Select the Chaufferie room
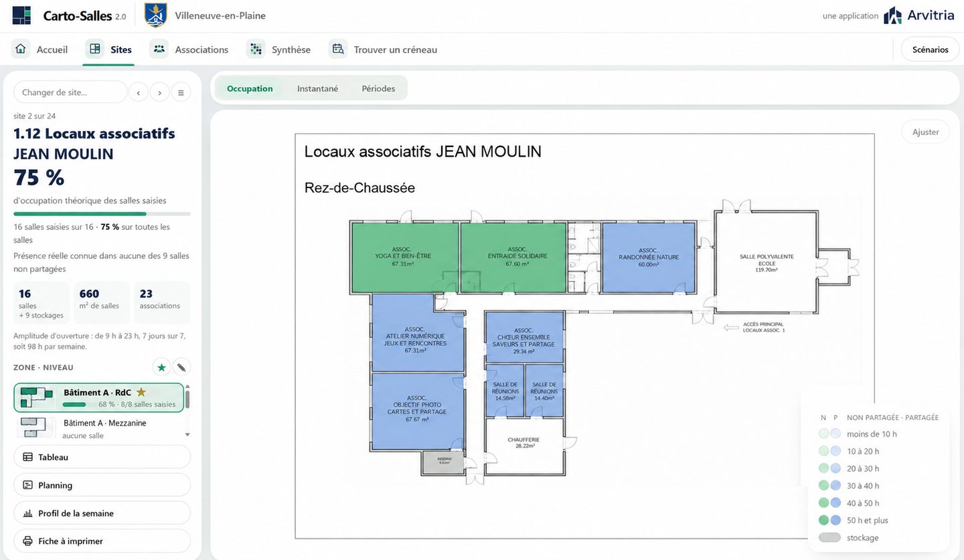 pyautogui.click(x=524, y=446)
